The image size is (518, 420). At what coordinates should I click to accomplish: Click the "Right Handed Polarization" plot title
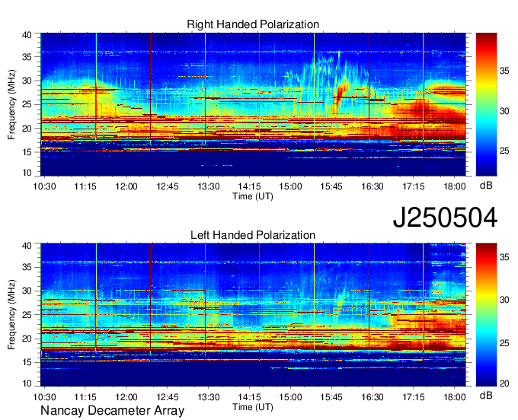253,24
